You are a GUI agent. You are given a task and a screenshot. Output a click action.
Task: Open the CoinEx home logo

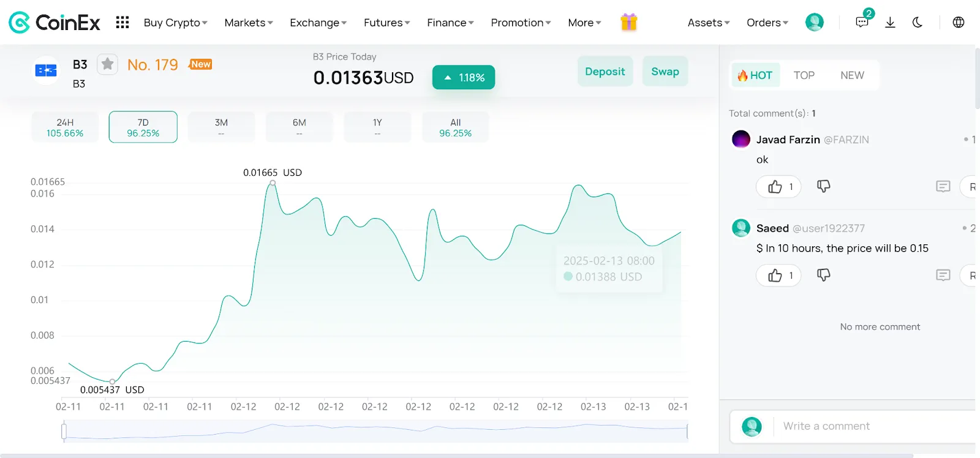54,23
